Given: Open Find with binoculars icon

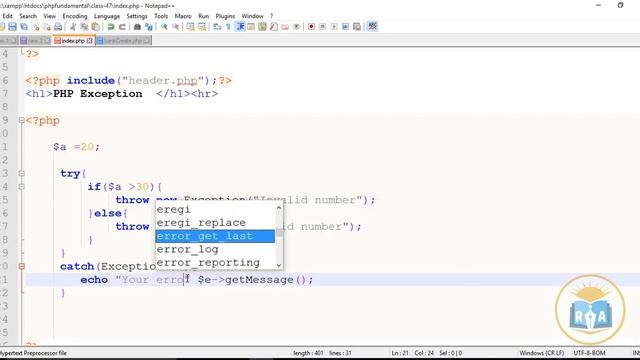Looking at the screenshot, I should tap(137, 27).
